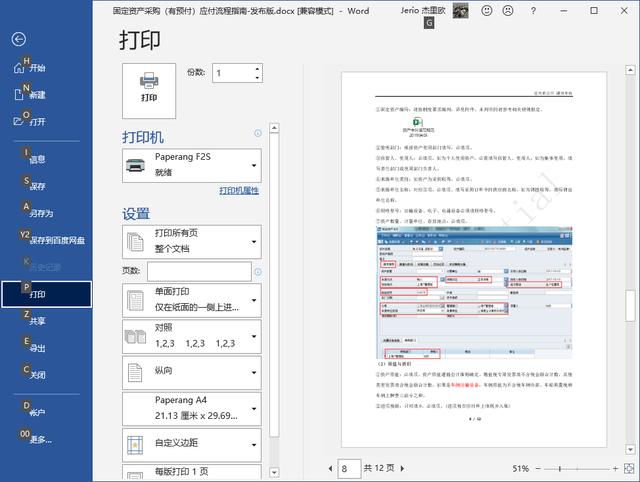Open the 对照 collation dropdown
The image size is (640, 482).
click(192, 336)
